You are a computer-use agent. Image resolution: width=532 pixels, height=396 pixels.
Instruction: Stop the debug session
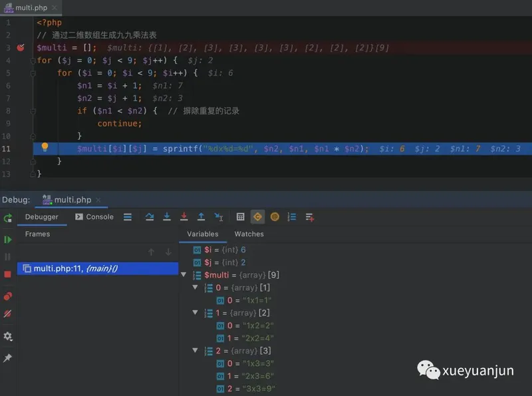point(7,274)
